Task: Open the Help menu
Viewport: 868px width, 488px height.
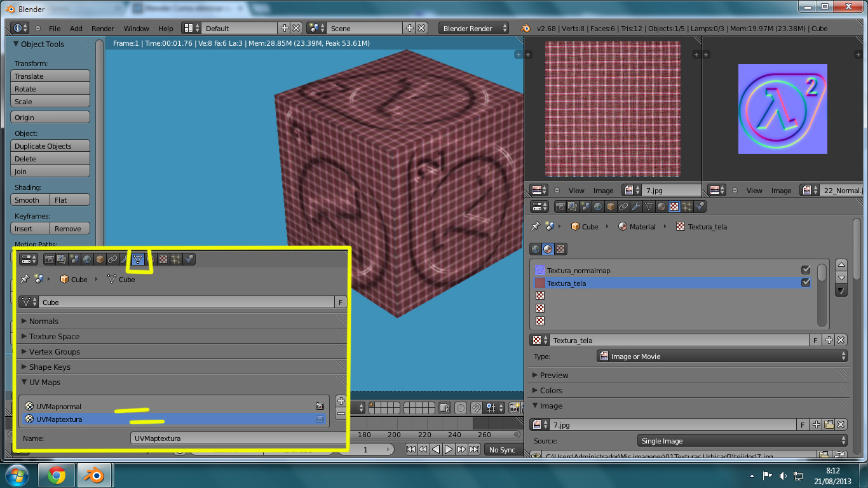Action: tap(166, 29)
